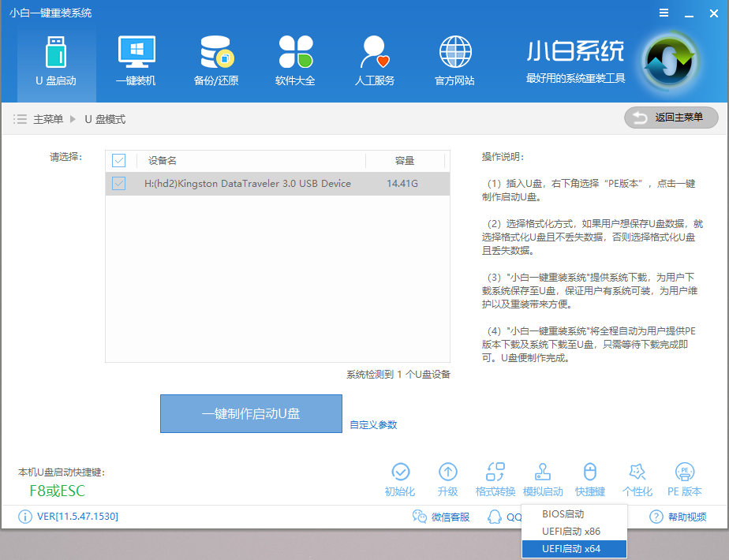Toggle the select-all checkbox in device list header
The image size is (729, 560).
(120, 160)
